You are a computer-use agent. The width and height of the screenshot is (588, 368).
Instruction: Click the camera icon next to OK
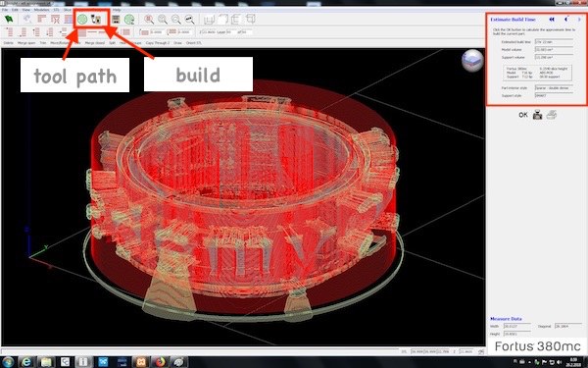(x=537, y=115)
